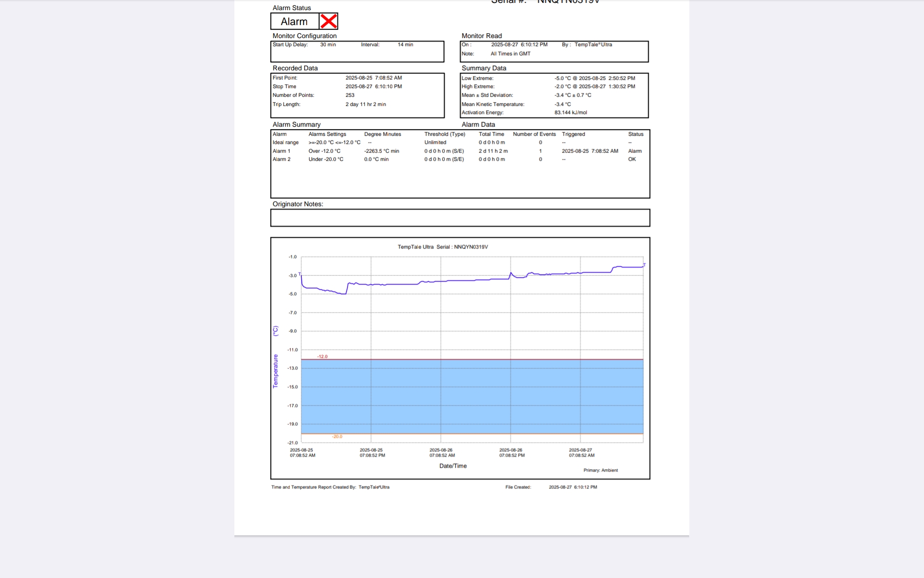The width and height of the screenshot is (924, 578).
Task: Click inside the Originator Notes field
Action: click(460, 218)
